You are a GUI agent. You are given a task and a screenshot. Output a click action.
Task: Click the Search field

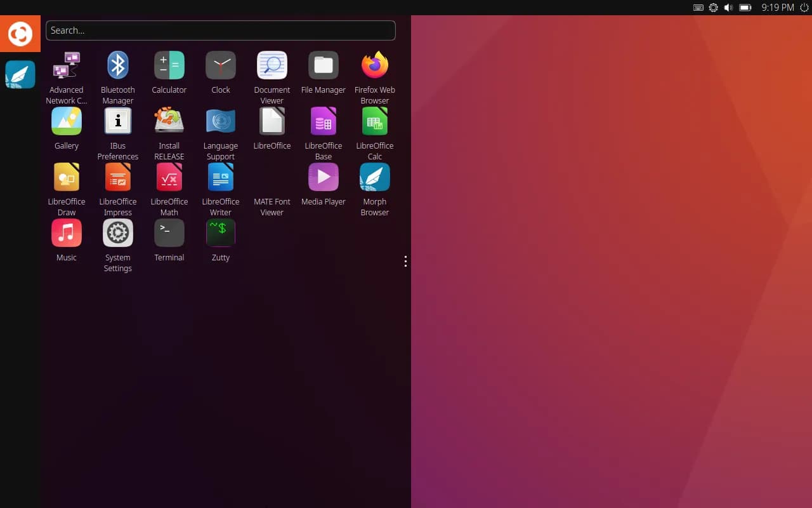pos(221,30)
